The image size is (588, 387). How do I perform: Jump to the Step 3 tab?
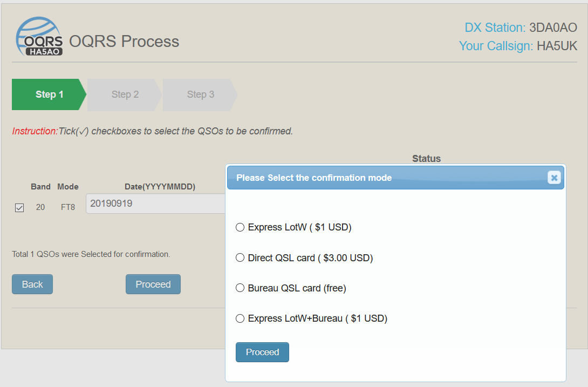click(x=200, y=94)
